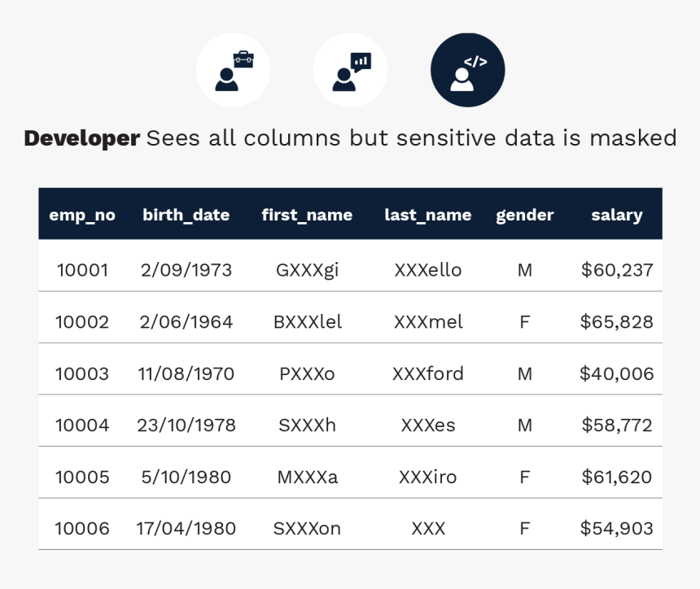
Task: Select the salary value $54,903
Action: (x=616, y=529)
